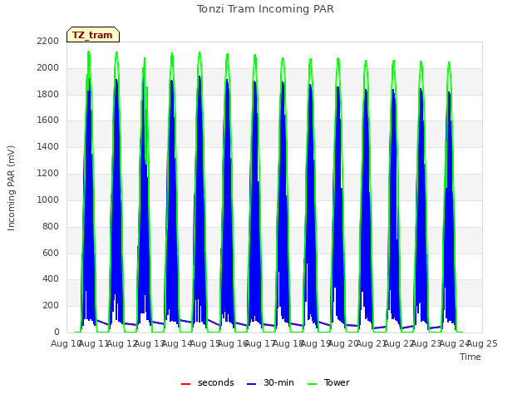Click the 1800 y-axis tick value

[48, 94]
